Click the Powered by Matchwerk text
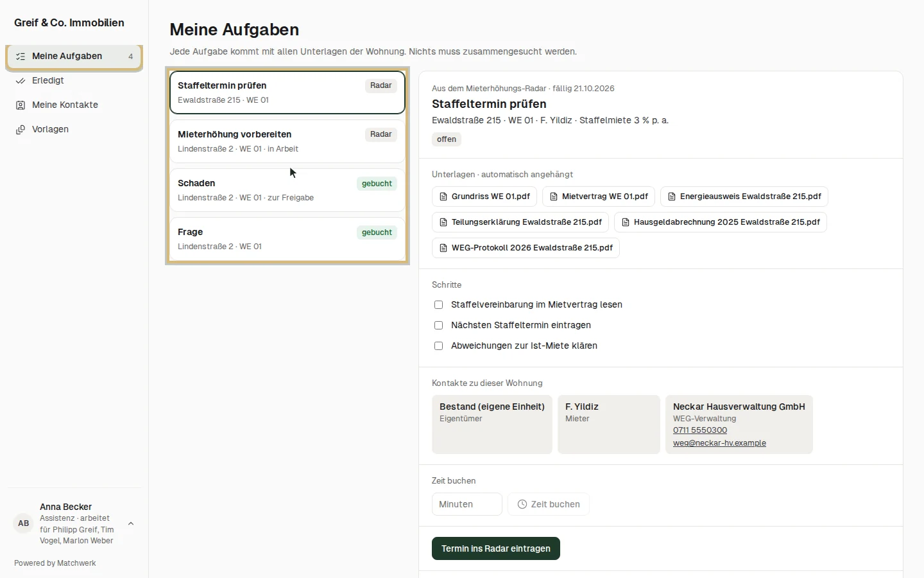 [55, 563]
